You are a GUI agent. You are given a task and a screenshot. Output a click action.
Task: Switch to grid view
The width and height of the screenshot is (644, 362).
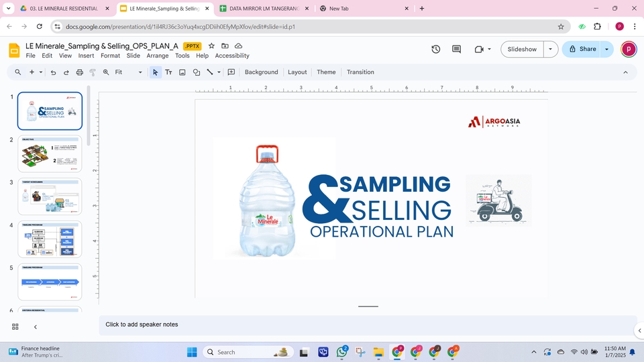coord(15,326)
